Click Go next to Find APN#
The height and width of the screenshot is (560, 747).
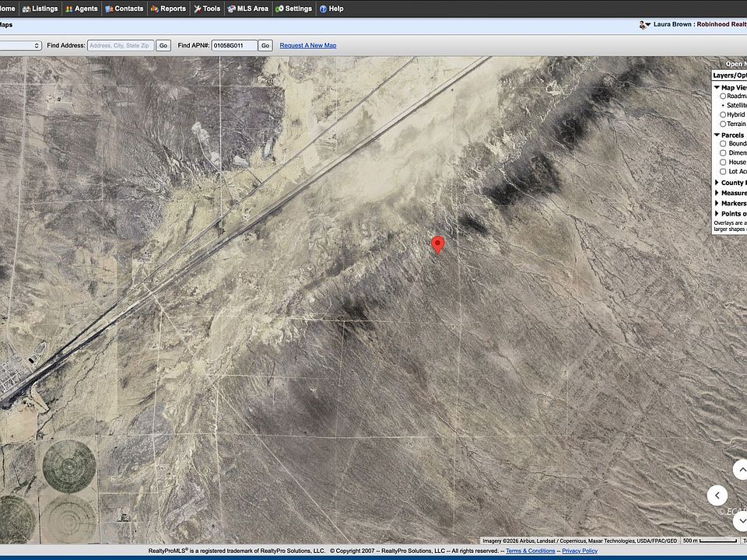[x=265, y=45]
